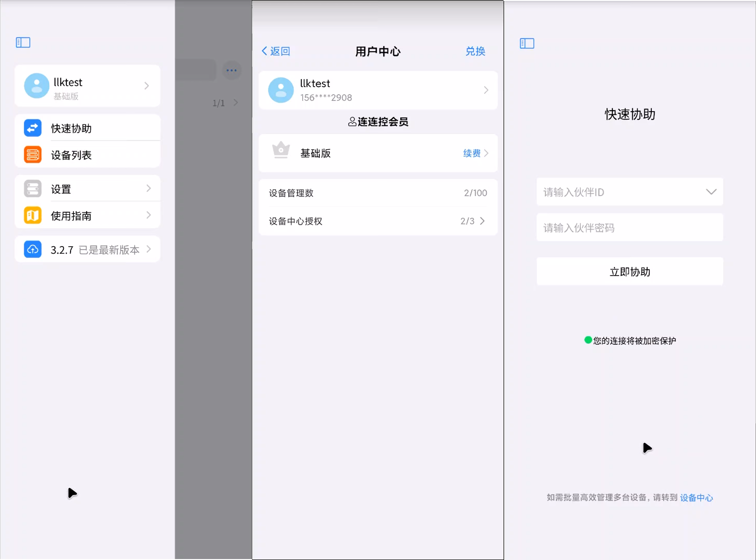Click 用户中心 title
756x560 pixels.
[378, 51]
